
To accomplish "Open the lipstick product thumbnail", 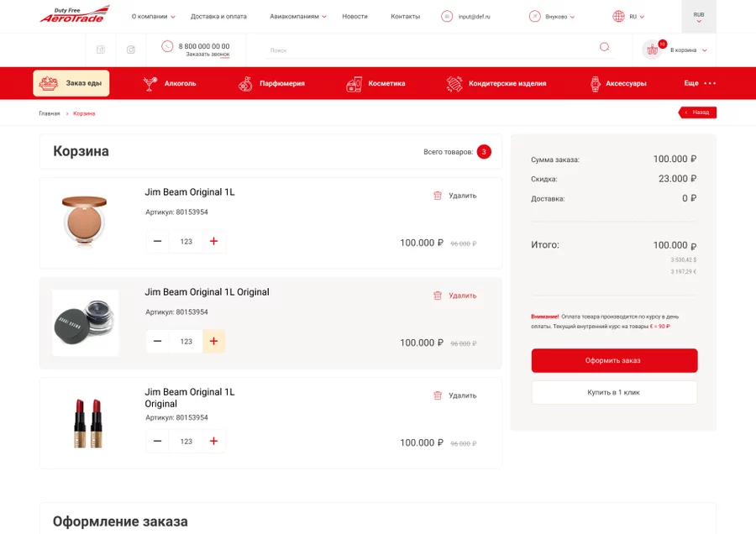I will click(87, 423).
